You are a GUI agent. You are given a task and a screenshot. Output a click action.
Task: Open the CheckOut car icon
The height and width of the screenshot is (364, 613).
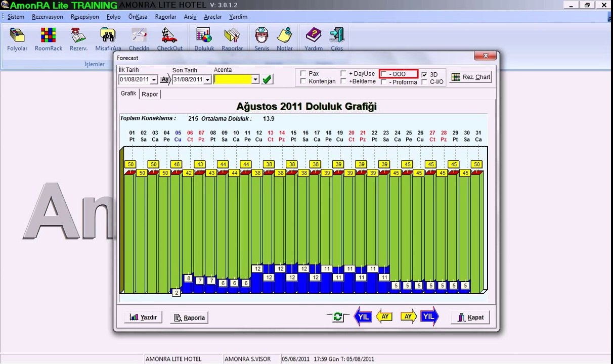pyautogui.click(x=169, y=39)
